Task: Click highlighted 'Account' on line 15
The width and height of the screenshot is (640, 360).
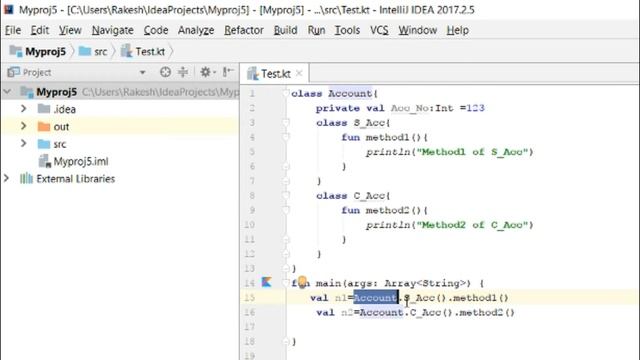Action: tap(376, 298)
